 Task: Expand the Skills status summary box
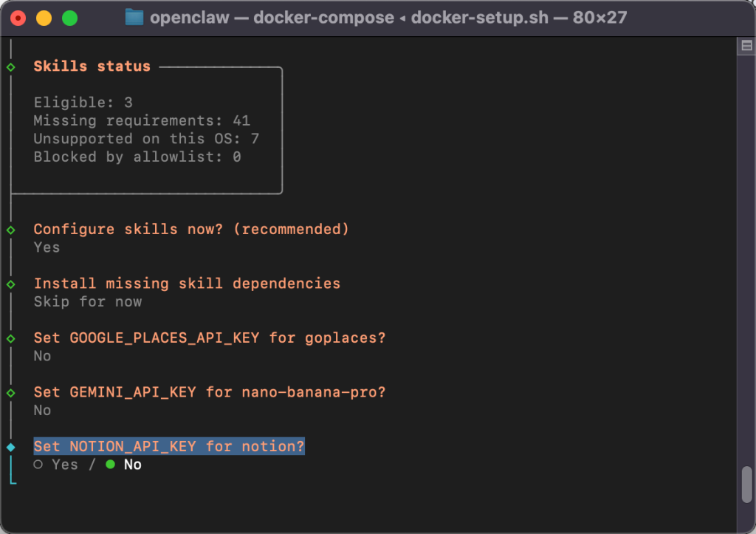[92, 66]
